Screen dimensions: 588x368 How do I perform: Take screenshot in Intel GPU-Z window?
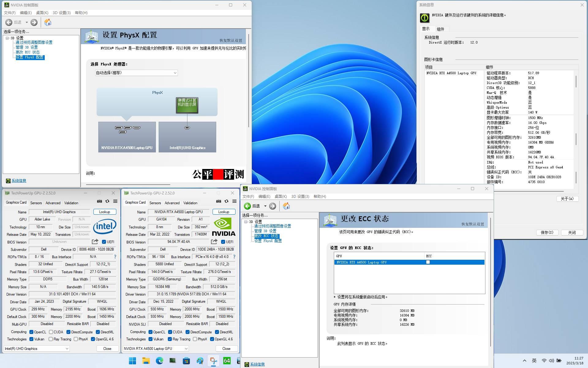[x=100, y=201]
